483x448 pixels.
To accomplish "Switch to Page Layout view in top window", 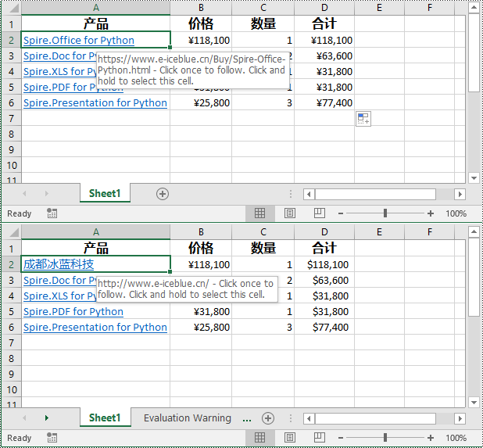I will click(x=289, y=213).
